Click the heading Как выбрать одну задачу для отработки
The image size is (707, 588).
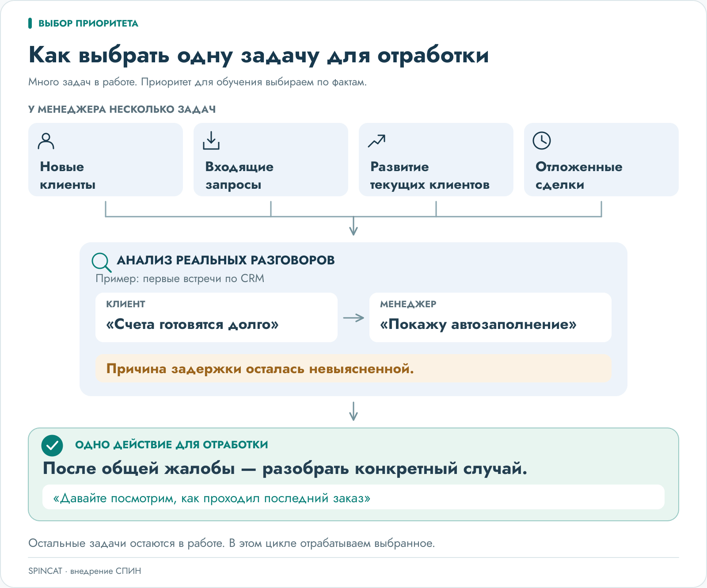point(258,56)
